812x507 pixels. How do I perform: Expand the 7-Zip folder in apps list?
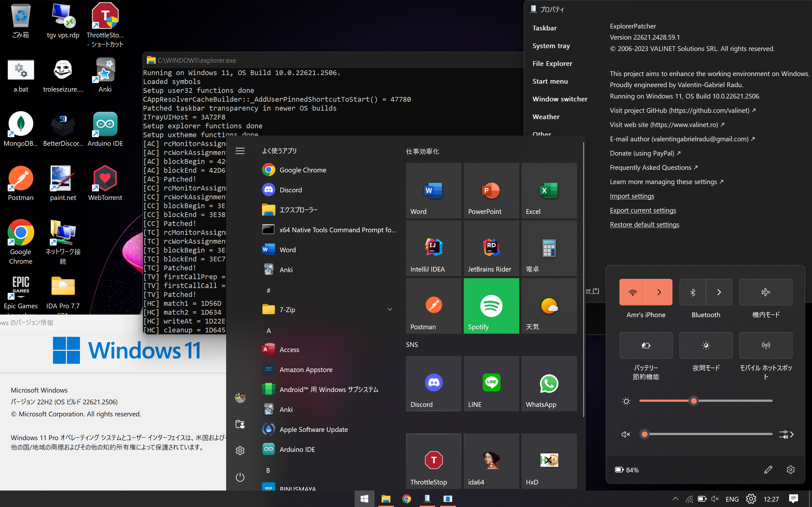389,309
